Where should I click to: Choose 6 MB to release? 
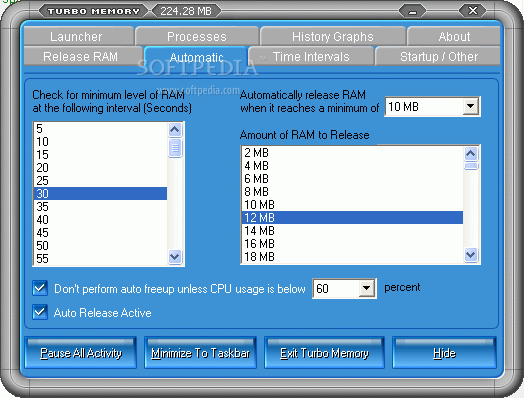[x=352, y=179]
